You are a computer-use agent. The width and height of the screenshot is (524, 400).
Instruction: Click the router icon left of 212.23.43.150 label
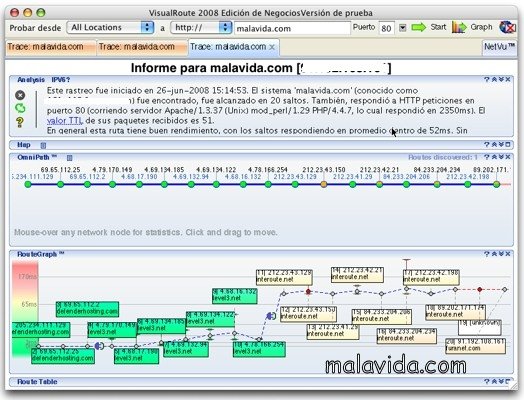coord(271,316)
